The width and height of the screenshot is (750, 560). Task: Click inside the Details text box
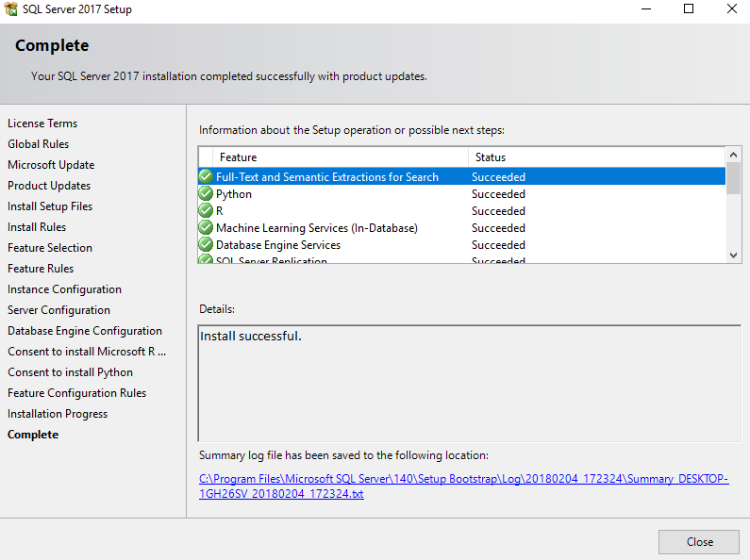point(469,383)
